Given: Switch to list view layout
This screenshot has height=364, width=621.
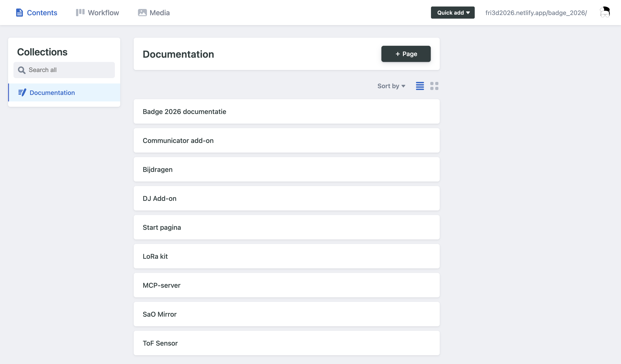Looking at the screenshot, I should [x=420, y=86].
